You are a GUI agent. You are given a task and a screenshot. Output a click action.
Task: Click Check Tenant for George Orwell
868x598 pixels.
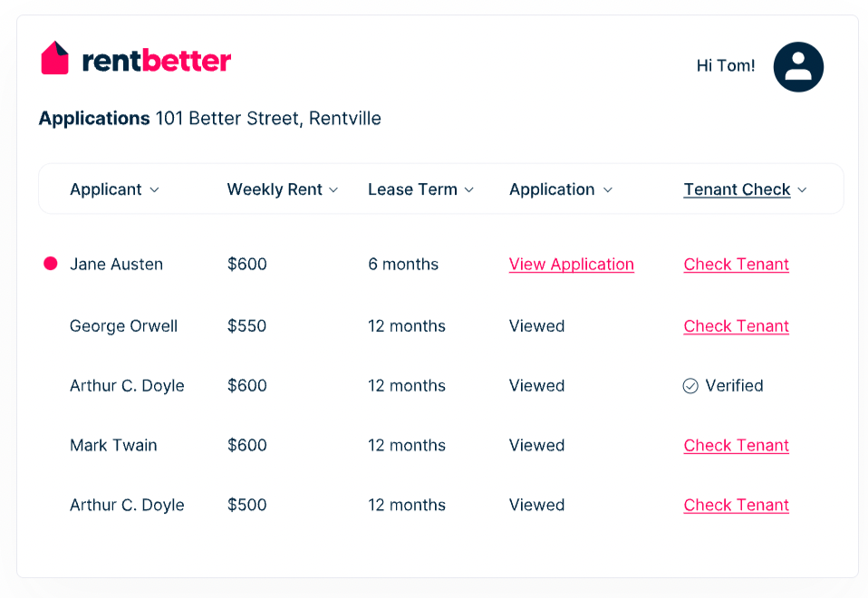tap(737, 327)
